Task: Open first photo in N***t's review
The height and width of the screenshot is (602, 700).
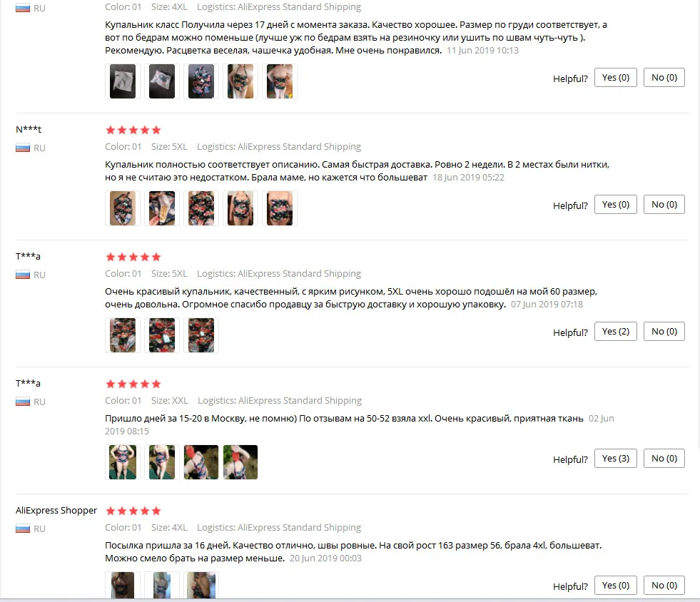Action: click(123, 208)
